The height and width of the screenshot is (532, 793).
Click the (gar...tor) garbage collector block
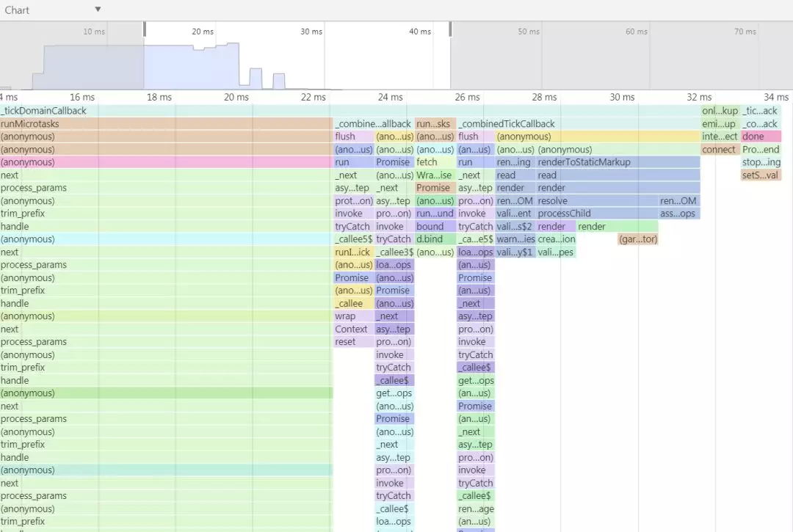[638, 239]
